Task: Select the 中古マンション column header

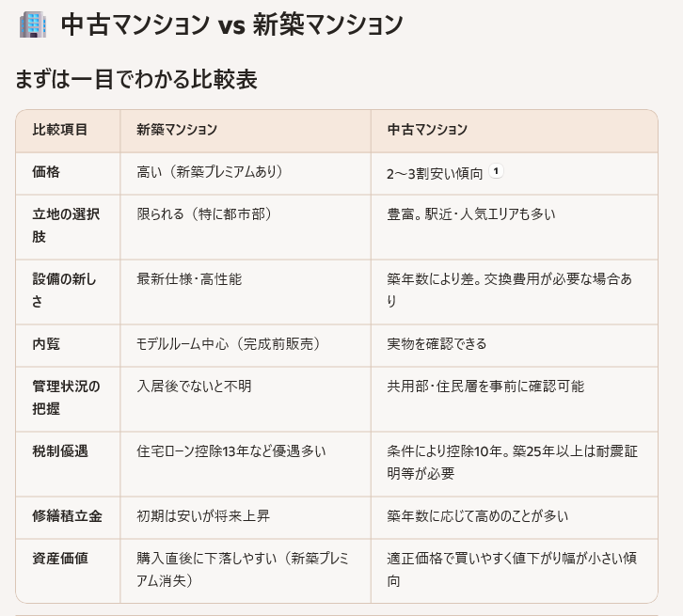Action: click(427, 130)
